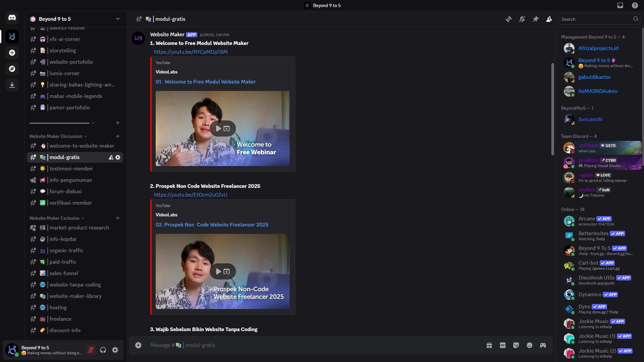Go to forum-diskusi channel

[x=75, y=192]
